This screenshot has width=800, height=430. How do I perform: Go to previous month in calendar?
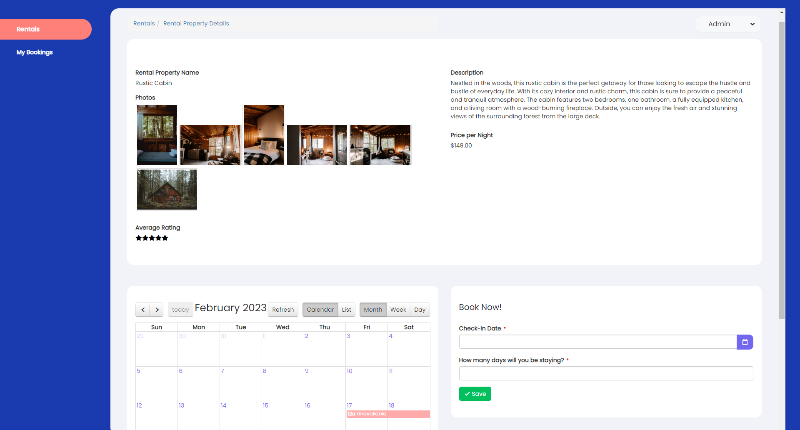click(x=143, y=310)
